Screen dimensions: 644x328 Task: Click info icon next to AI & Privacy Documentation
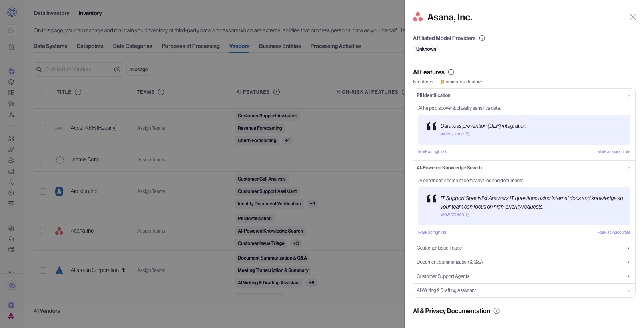(496, 311)
